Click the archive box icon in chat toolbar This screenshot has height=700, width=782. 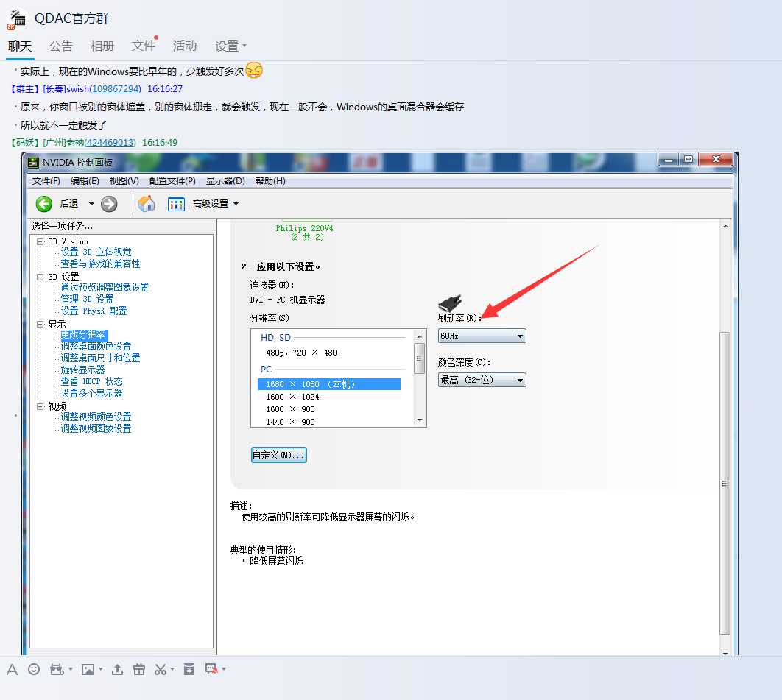click(x=189, y=669)
